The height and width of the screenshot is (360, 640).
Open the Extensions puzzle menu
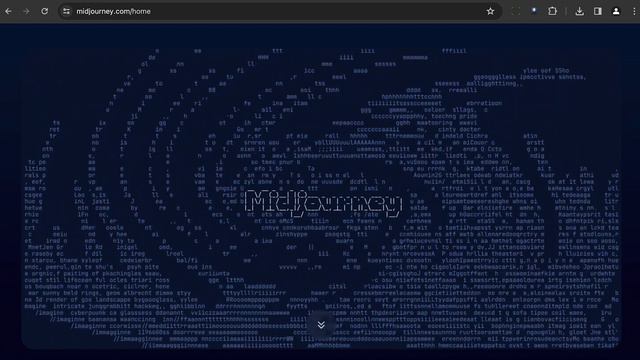coord(552,11)
